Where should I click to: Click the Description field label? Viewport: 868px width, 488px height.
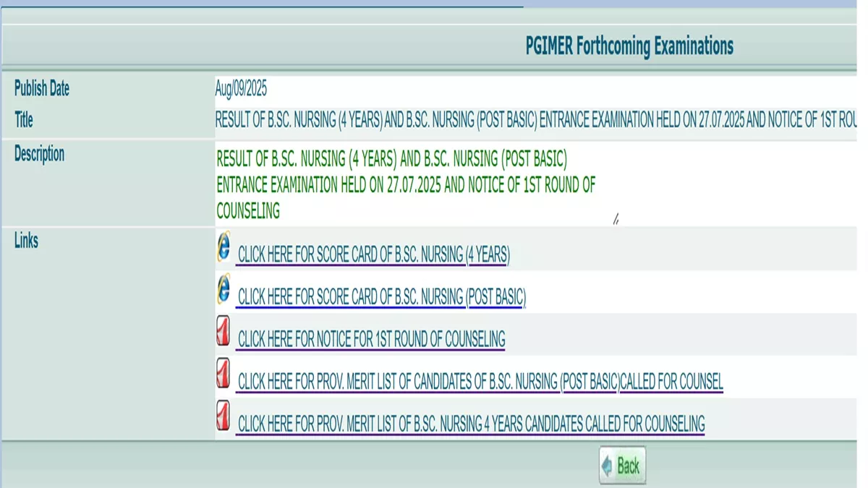coord(39,154)
